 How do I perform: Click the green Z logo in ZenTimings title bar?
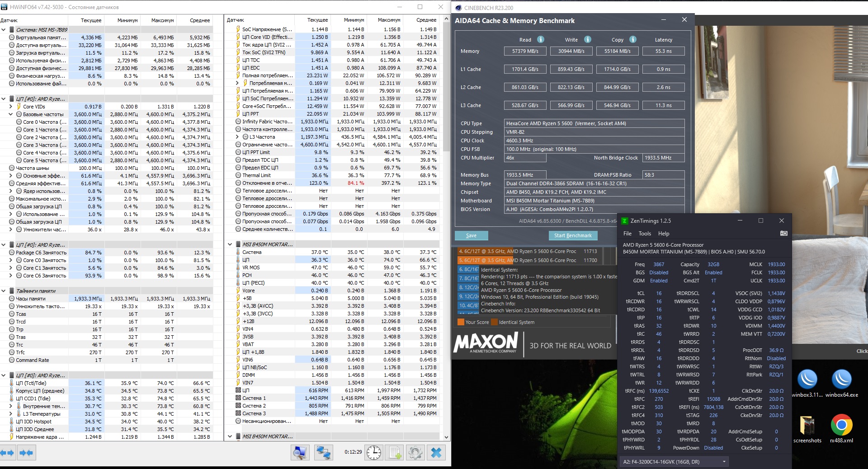[x=625, y=221]
